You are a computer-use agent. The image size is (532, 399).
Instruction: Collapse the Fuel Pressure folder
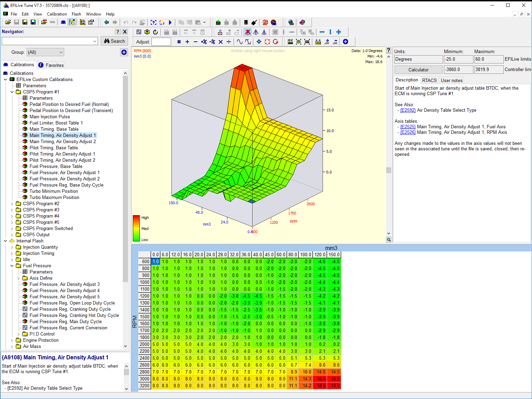(x=12, y=266)
